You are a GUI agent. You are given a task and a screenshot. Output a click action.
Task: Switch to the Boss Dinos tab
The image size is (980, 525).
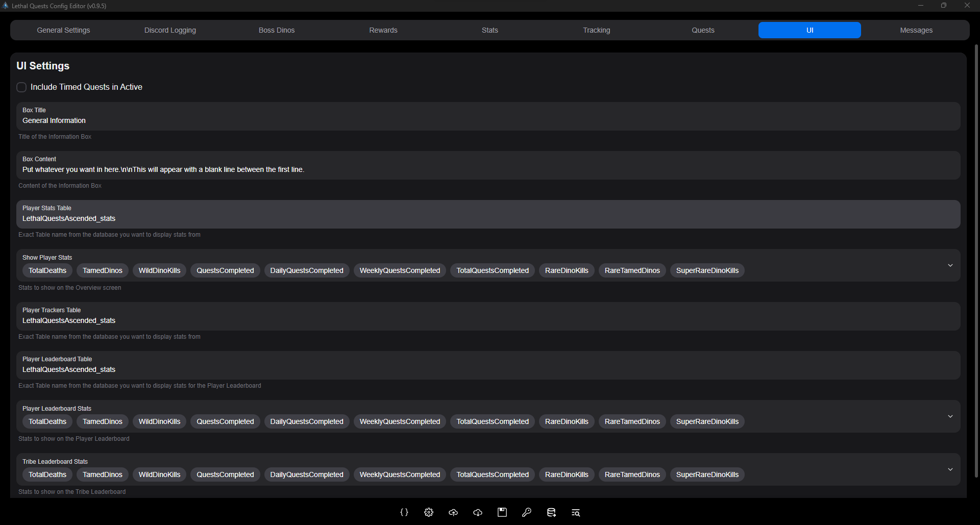277,30
